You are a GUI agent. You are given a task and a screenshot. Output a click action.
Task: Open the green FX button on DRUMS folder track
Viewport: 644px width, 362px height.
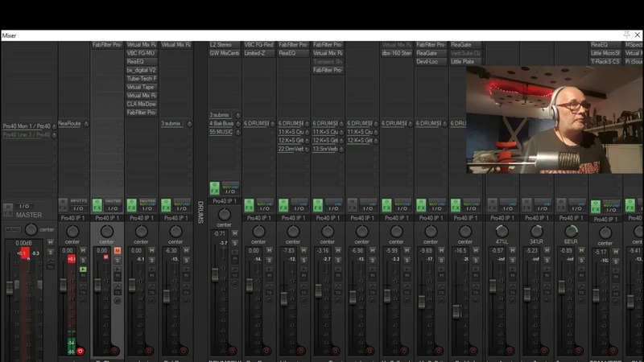[214, 188]
